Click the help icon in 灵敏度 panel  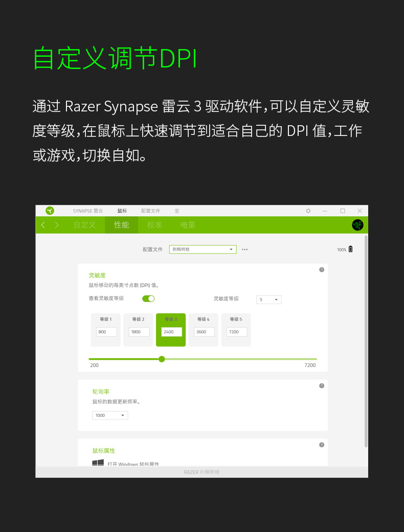coord(322,270)
